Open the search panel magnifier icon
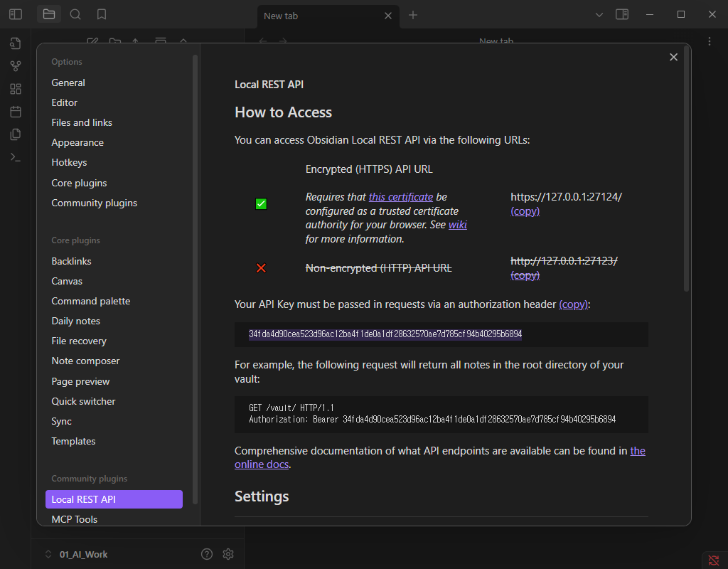The width and height of the screenshot is (728, 569). (75, 14)
